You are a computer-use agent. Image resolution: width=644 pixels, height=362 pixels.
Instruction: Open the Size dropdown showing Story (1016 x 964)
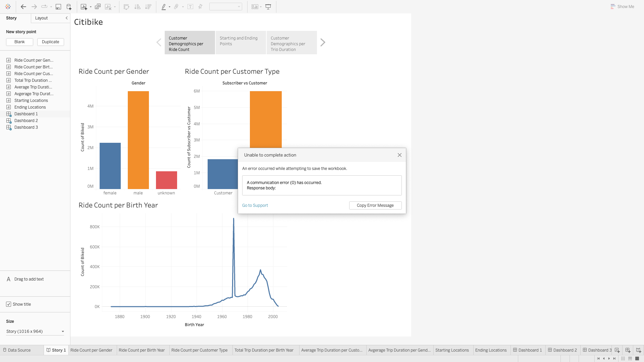pos(35,331)
